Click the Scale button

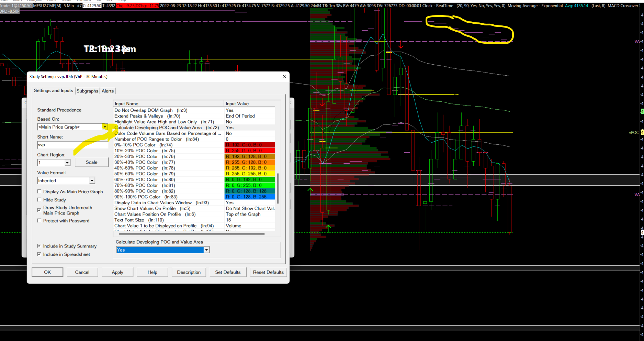click(x=91, y=162)
